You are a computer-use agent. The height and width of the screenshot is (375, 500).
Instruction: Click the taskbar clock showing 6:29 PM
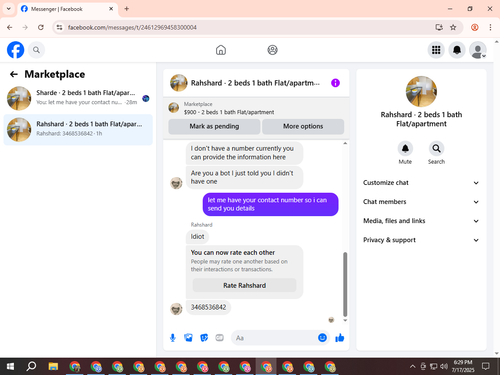click(x=463, y=366)
